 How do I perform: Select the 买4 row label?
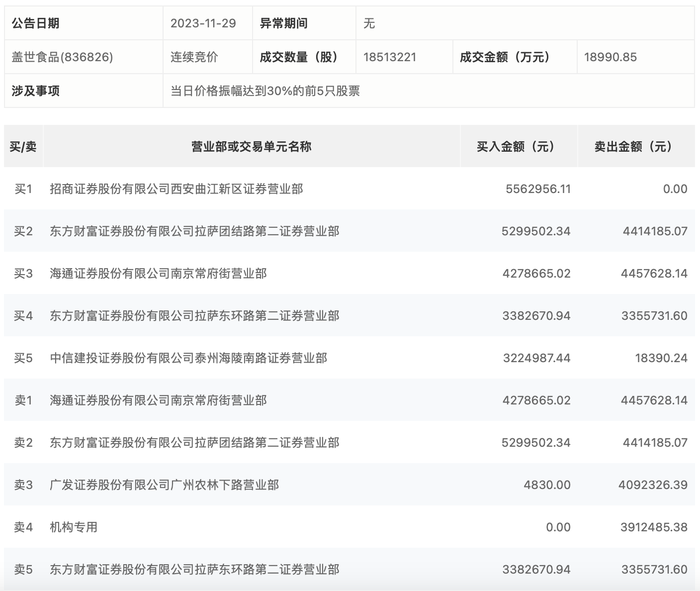(23, 316)
